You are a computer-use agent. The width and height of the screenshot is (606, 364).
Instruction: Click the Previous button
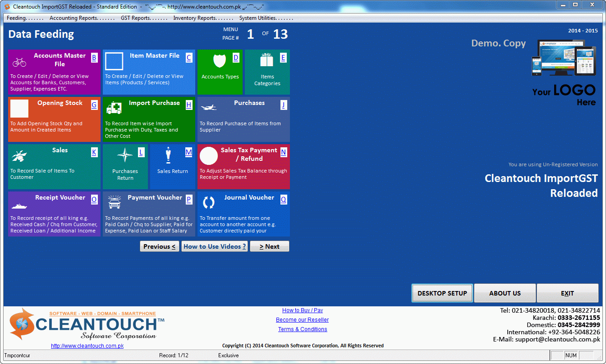[x=160, y=246]
